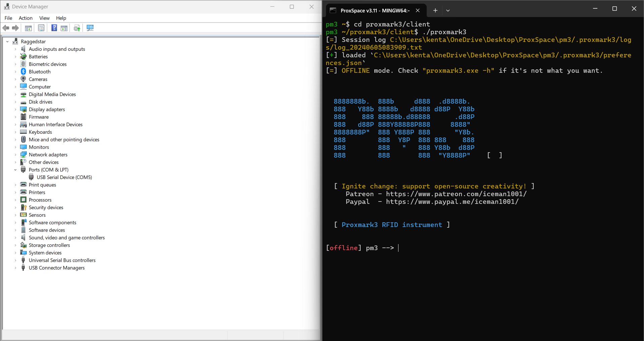Select the Software devices entry
Screen dimensions: 644x341
click(x=47, y=230)
